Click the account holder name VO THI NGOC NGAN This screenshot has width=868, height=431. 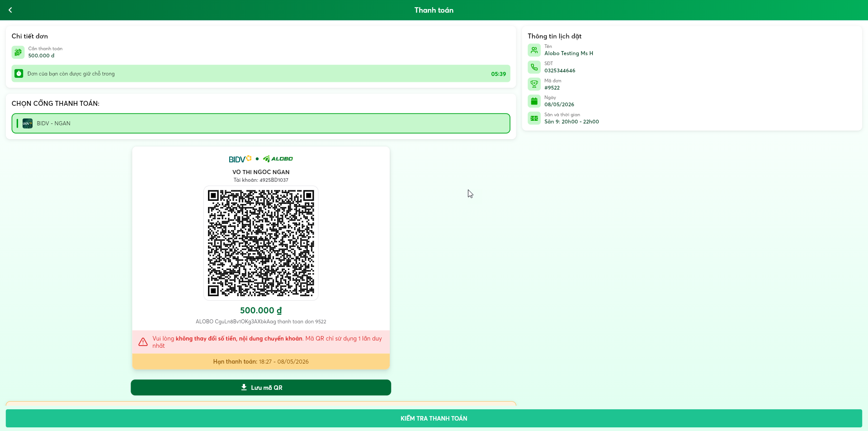pos(261,172)
